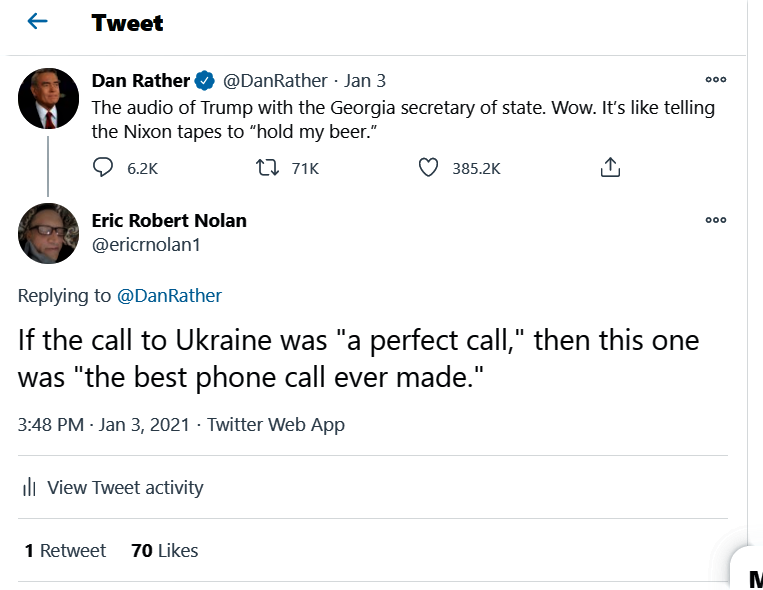Open Eric Robert Nolan tweet's more options
This screenshot has width=763, height=590.
click(x=715, y=220)
